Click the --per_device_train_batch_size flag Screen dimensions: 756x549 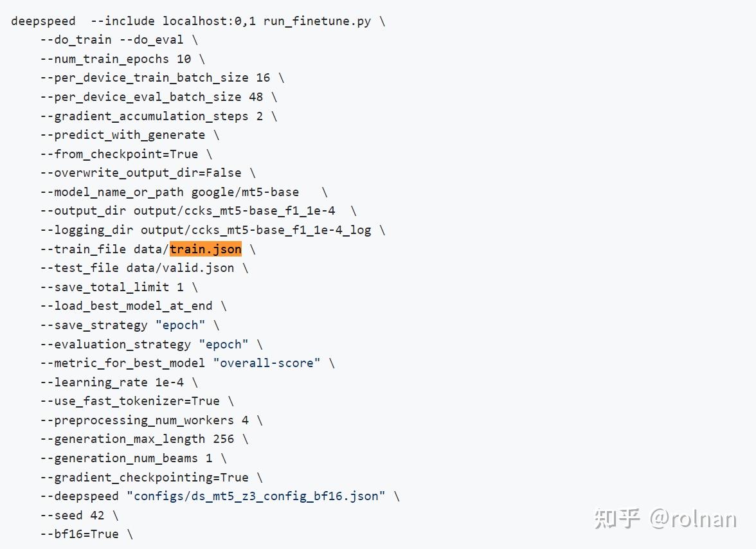(144, 78)
